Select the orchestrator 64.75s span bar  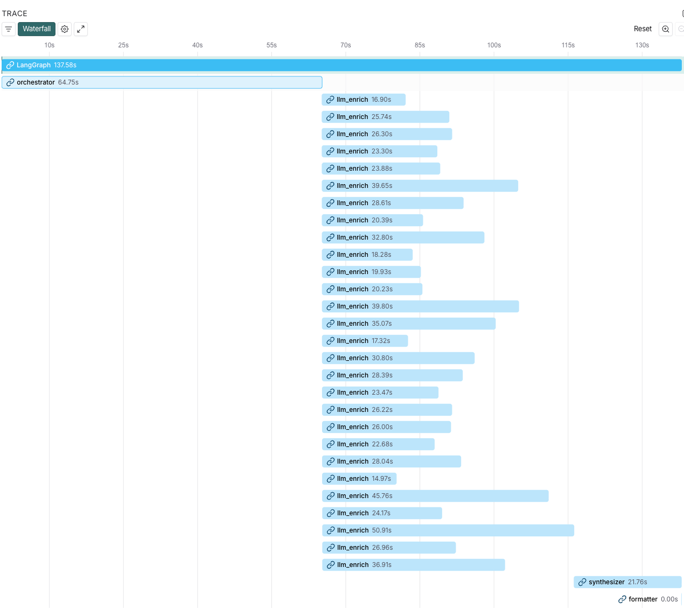tap(162, 82)
